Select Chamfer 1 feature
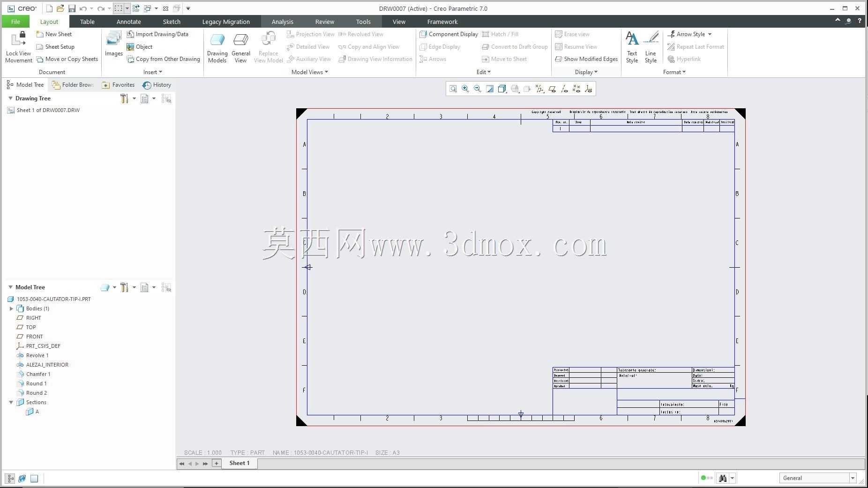Screen dimensions: 868x488 [x=33, y=374]
